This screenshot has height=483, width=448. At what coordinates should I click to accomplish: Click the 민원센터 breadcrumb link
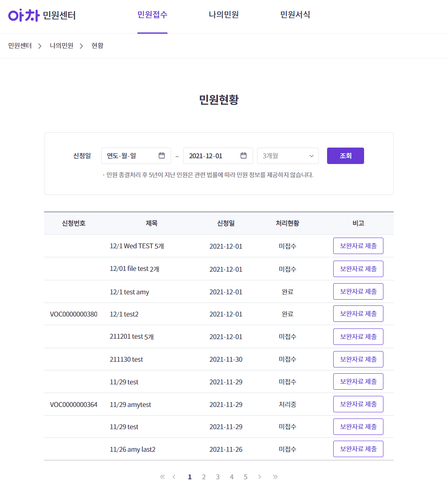click(x=20, y=46)
